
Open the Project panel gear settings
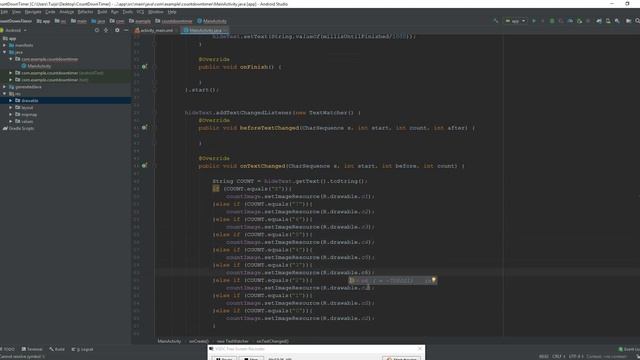click(117, 30)
